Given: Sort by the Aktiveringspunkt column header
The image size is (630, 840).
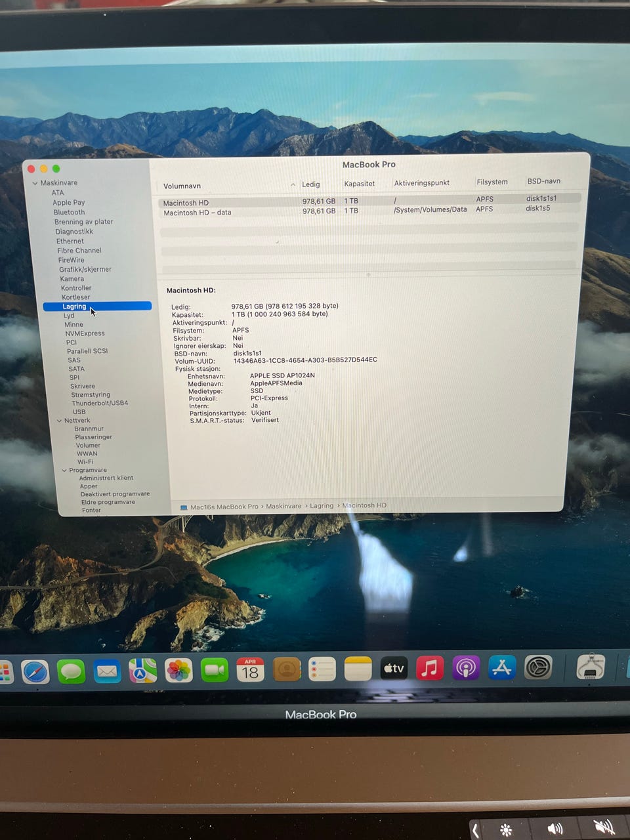Looking at the screenshot, I should (x=422, y=183).
